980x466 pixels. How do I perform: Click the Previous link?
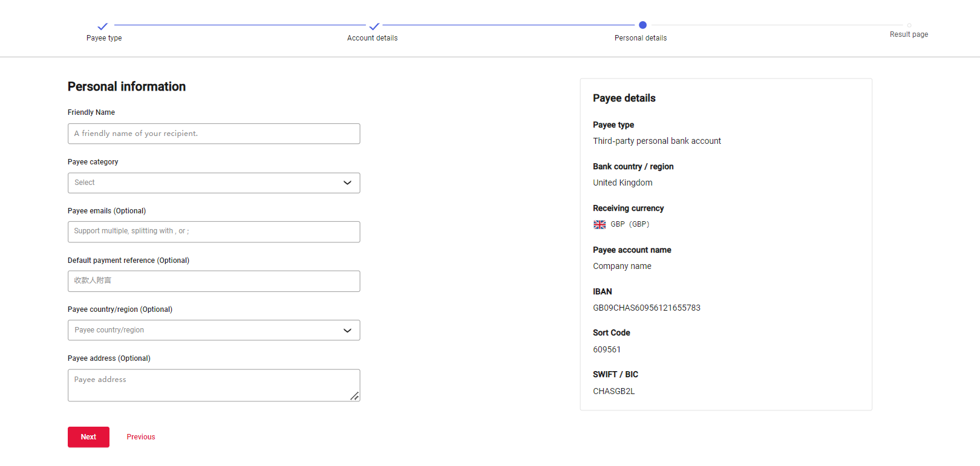click(141, 437)
